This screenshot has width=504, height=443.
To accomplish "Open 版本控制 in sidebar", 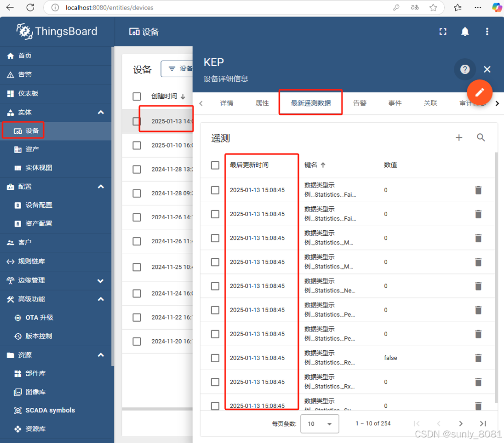I will coord(56,336).
